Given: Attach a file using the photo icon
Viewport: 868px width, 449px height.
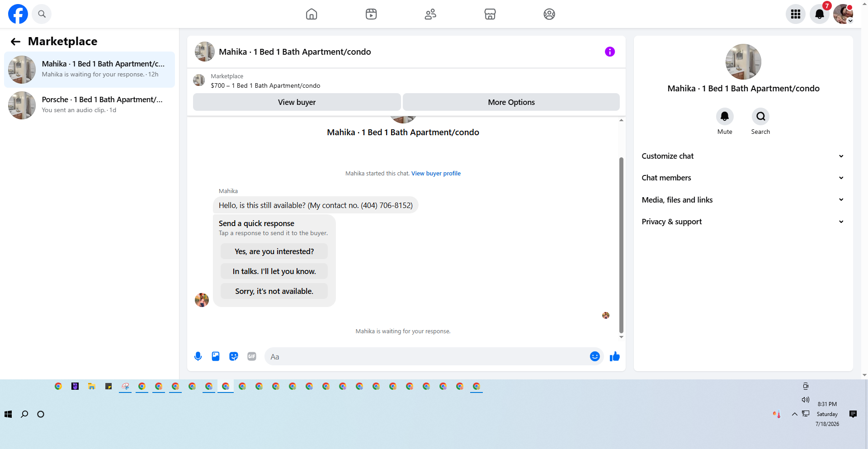Looking at the screenshot, I should [x=216, y=356].
